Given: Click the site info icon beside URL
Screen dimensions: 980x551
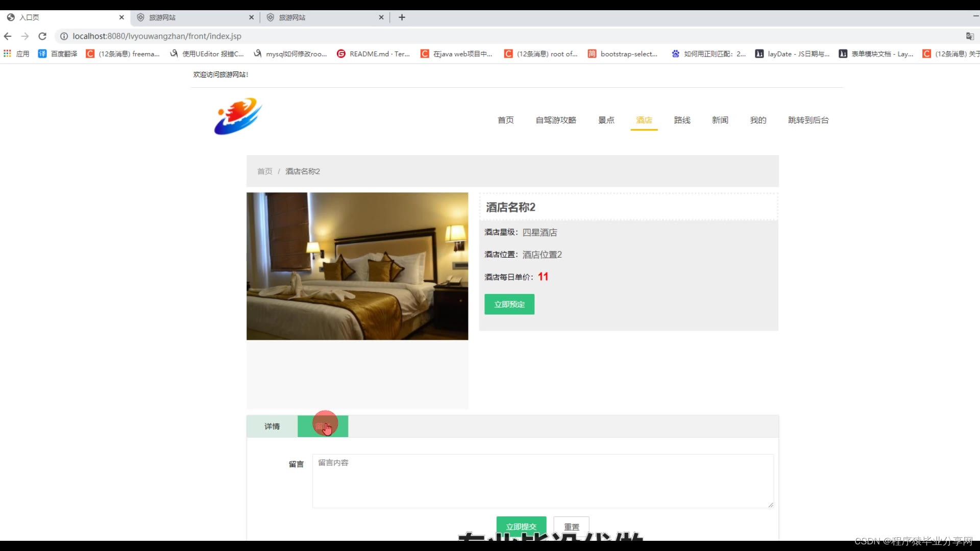Looking at the screenshot, I should point(64,36).
